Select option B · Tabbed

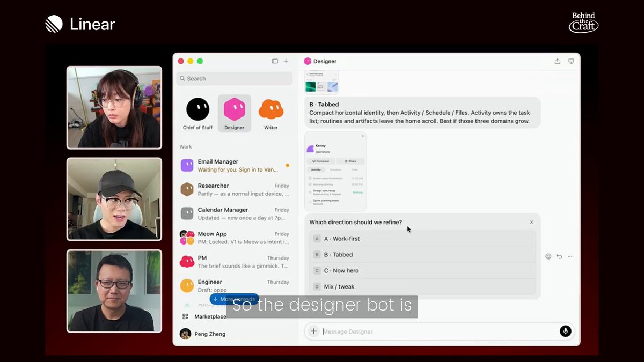click(423, 255)
